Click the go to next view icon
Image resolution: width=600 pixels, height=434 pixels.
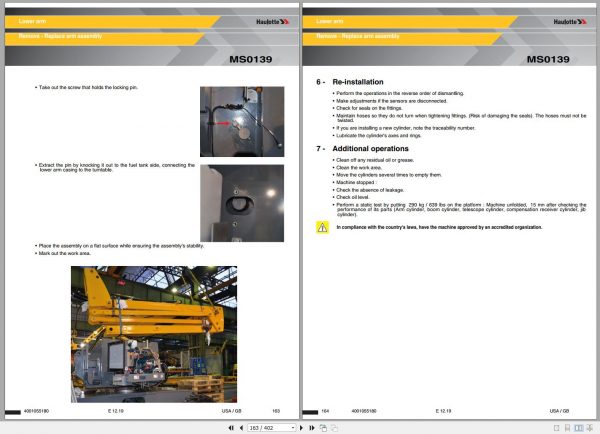tap(334, 428)
